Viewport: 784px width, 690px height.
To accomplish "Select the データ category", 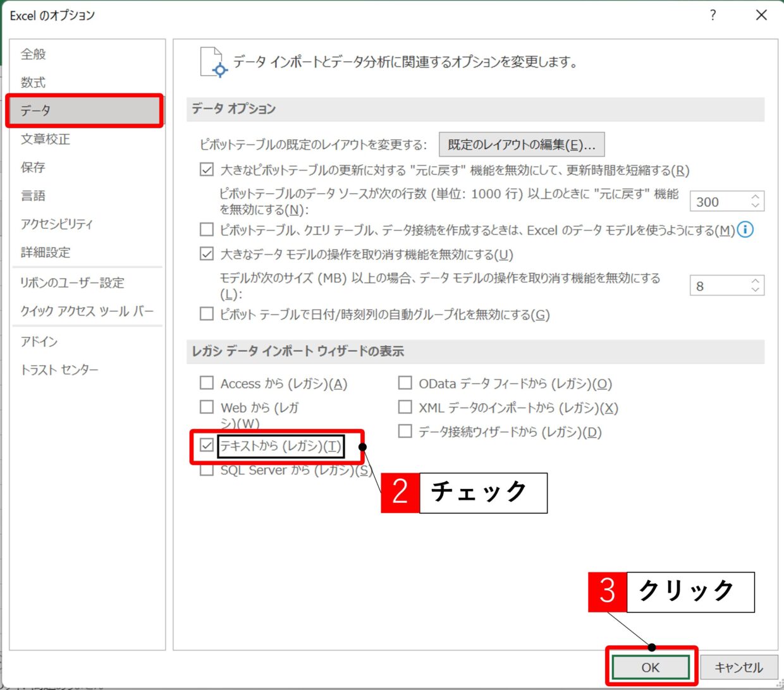I will (x=85, y=111).
